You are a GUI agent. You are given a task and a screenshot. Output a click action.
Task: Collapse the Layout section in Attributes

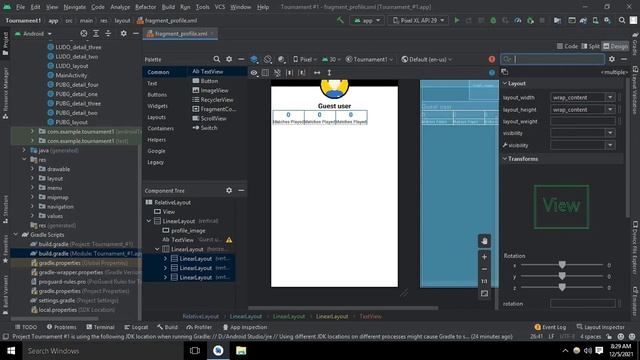pos(505,83)
